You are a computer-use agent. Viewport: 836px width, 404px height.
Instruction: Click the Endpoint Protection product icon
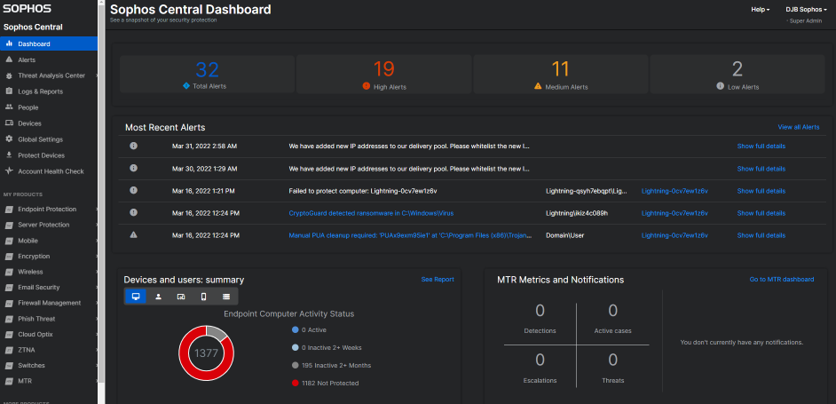9,209
